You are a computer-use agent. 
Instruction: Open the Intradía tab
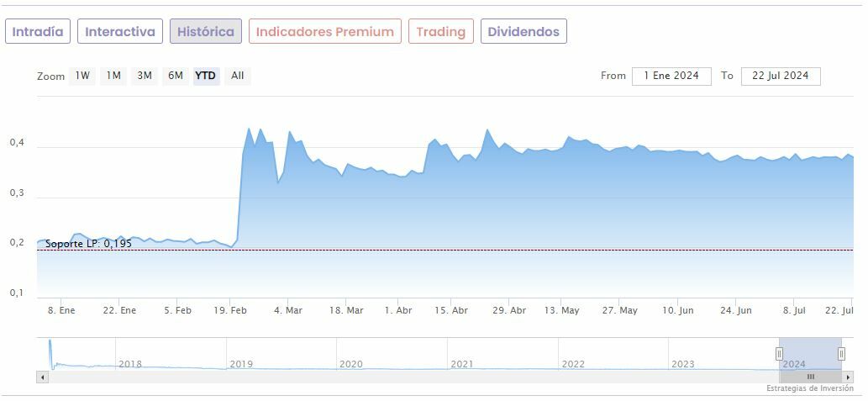pyautogui.click(x=37, y=32)
